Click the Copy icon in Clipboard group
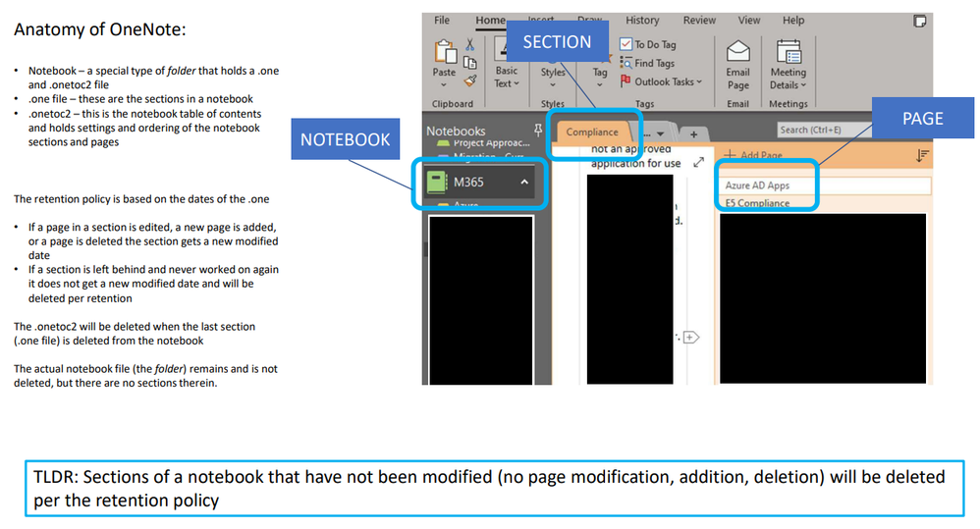Viewport: 980px width, 529px height. coord(470,63)
